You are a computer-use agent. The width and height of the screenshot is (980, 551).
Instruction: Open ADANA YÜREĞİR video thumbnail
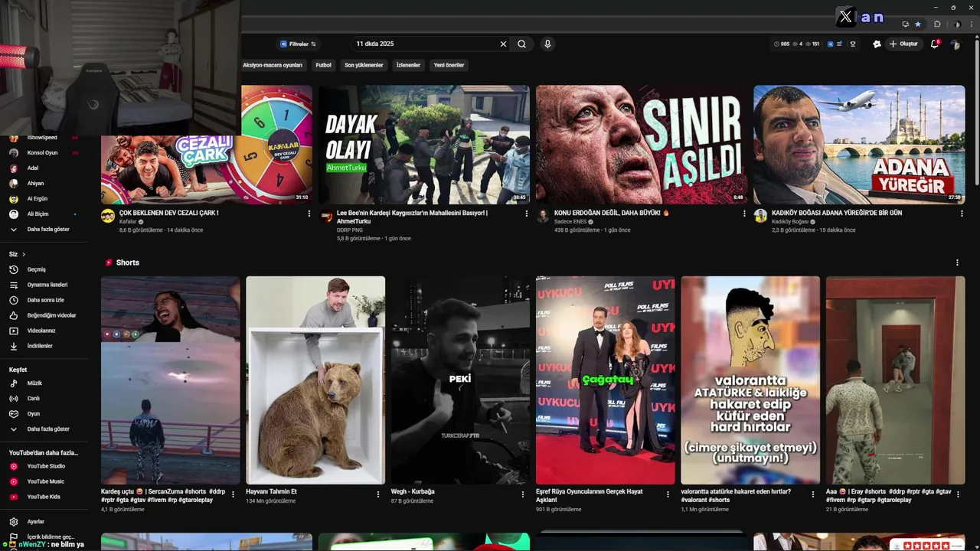pyautogui.click(x=859, y=145)
